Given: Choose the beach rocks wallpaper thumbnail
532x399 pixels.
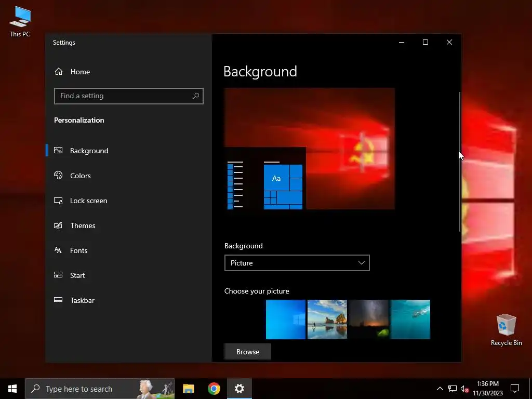Looking at the screenshot, I should tap(327, 320).
